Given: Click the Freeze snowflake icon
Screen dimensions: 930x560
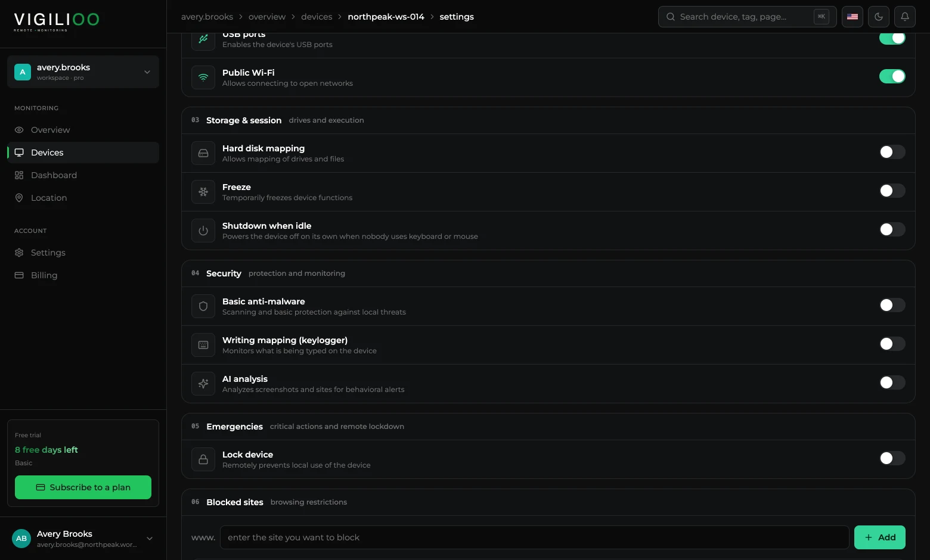Looking at the screenshot, I should 203,192.
